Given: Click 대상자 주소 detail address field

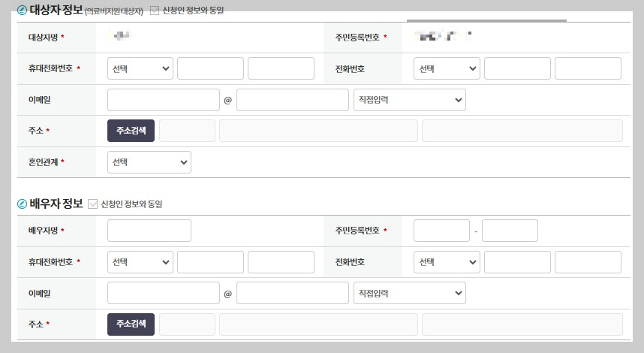Looking at the screenshot, I should click(x=522, y=131).
